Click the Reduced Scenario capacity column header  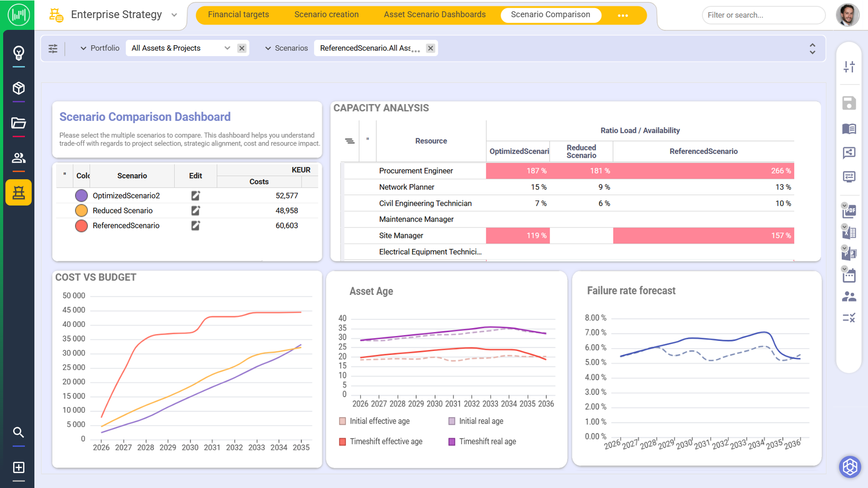(x=581, y=152)
